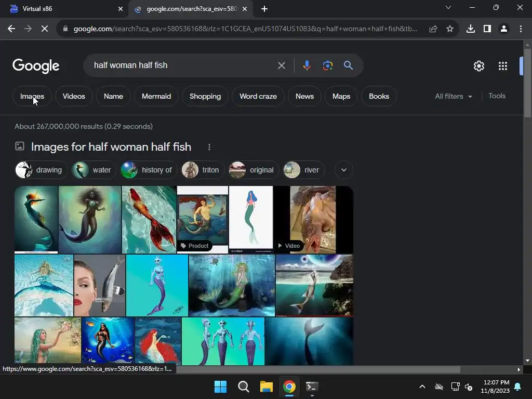Image resolution: width=532 pixels, height=399 pixels.
Task: Click the forward navigation arrow
Action: click(28, 29)
